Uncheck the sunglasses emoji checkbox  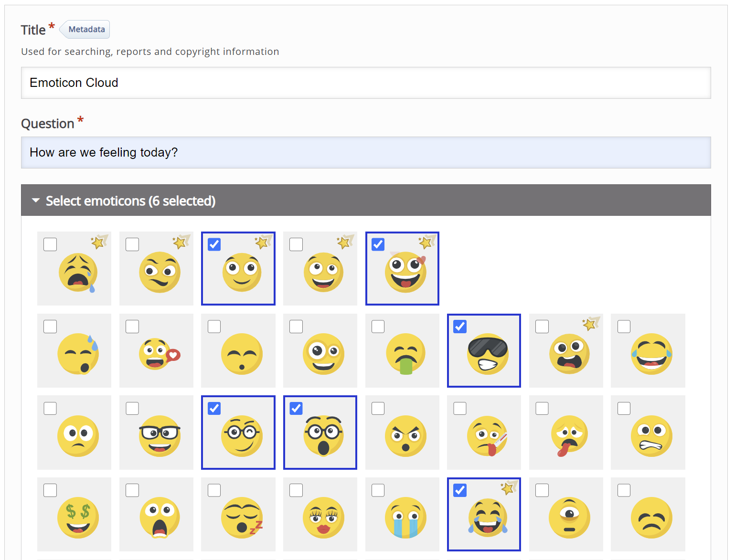pos(460,327)
